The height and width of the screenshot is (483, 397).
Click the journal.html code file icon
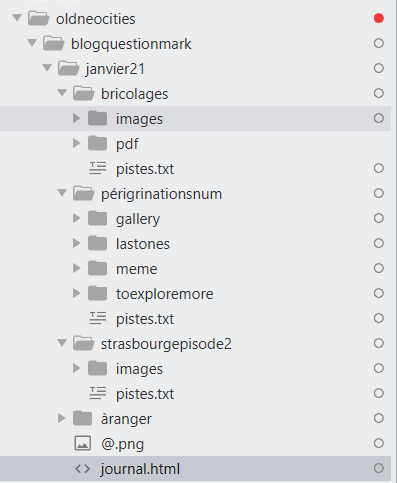tap(82, 469)
